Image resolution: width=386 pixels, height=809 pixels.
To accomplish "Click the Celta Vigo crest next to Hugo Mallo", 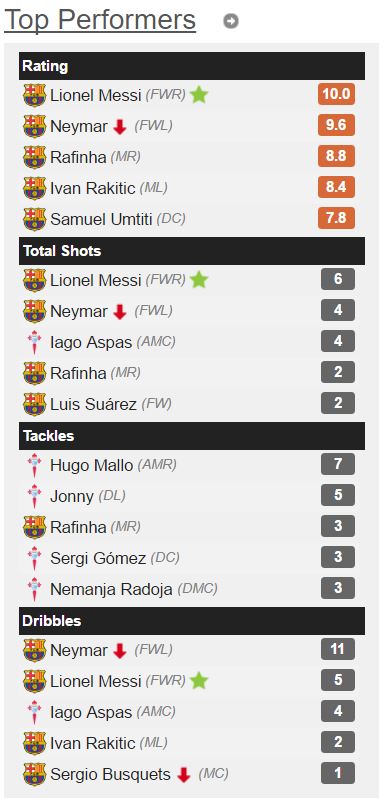I will 35,465.
